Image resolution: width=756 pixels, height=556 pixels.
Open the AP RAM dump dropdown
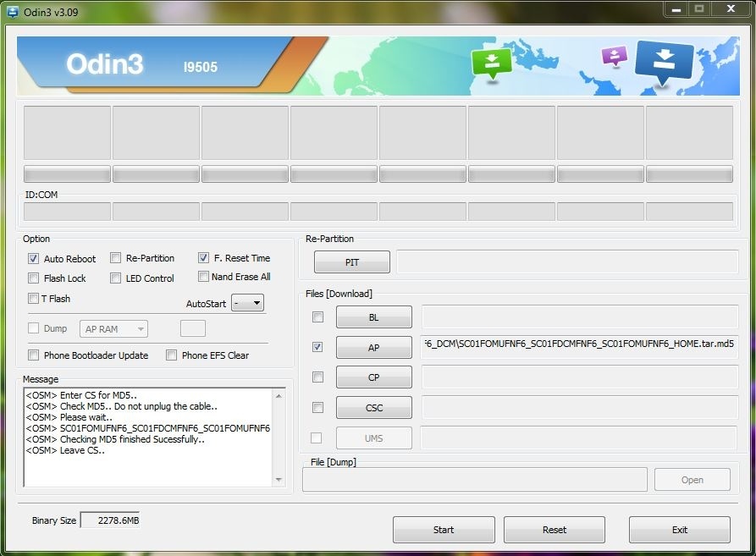113,329
